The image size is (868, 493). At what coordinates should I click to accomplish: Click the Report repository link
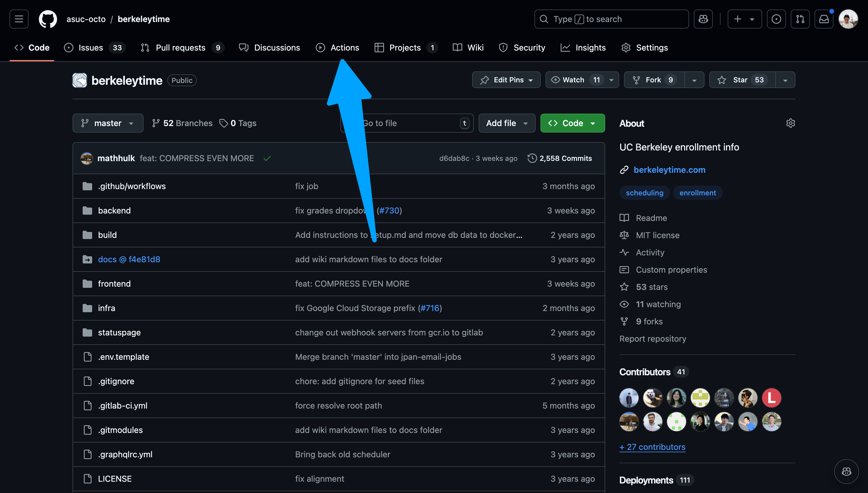point(652,339)
